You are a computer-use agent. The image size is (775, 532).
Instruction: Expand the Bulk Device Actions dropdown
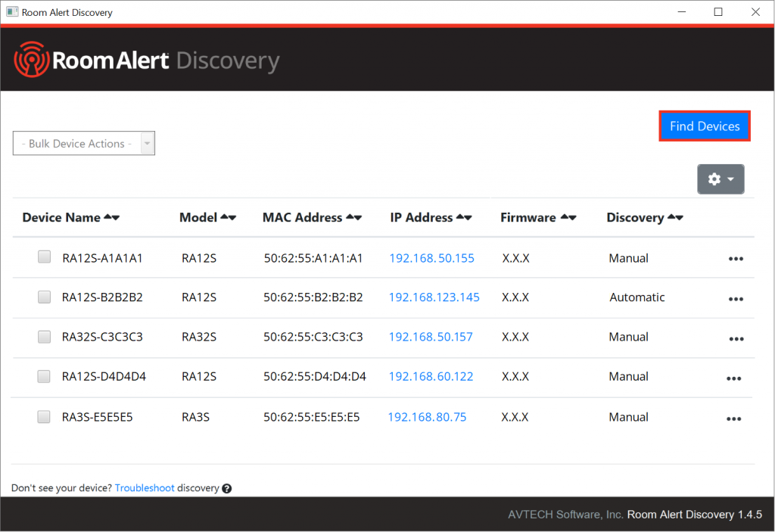84,143
